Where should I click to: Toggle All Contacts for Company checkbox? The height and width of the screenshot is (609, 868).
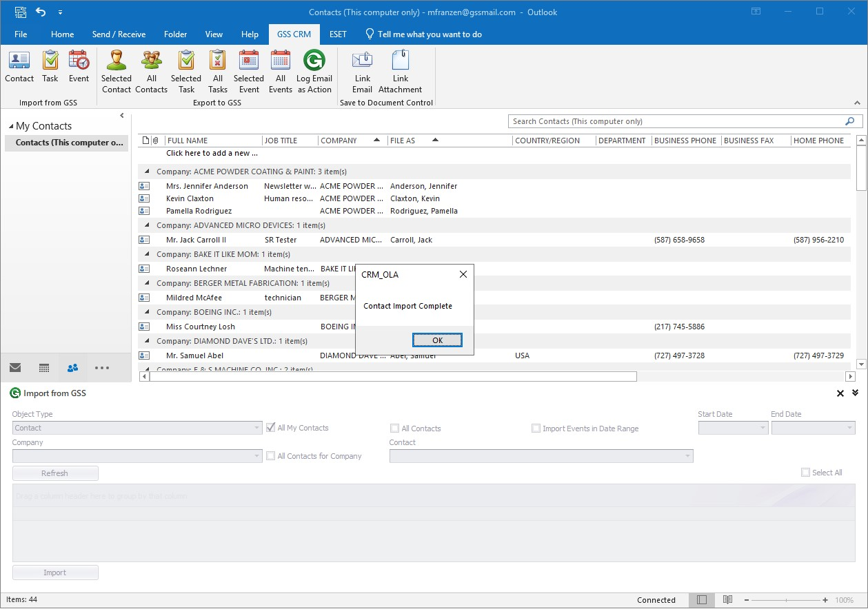point(271,455)
